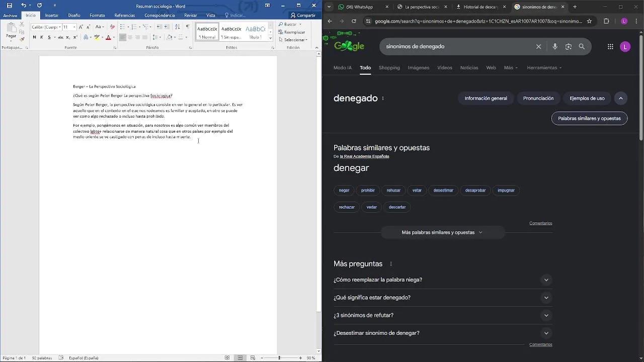Open Google voice search microphone

click(x=554, y=46)
